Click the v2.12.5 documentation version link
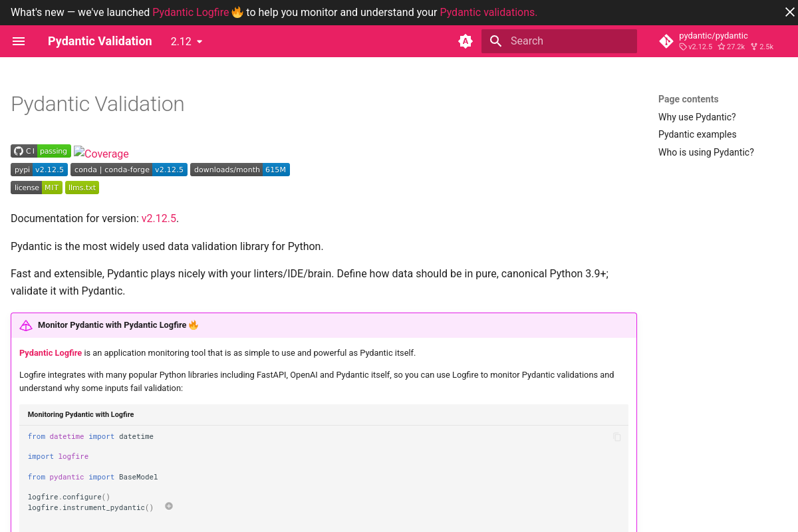The width and height of the screenshot is (798, 532). point(159,218)
